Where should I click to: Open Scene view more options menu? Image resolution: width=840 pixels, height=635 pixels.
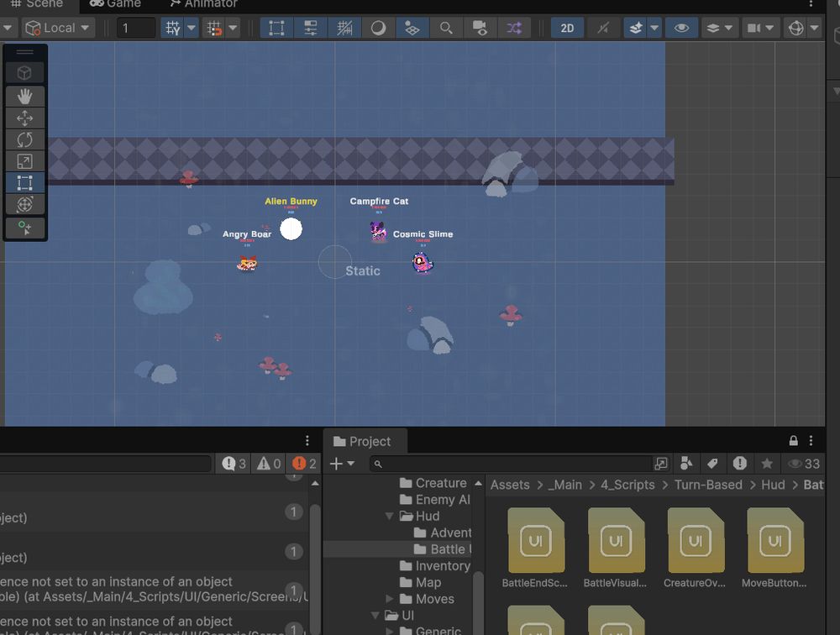click(811, 3)
